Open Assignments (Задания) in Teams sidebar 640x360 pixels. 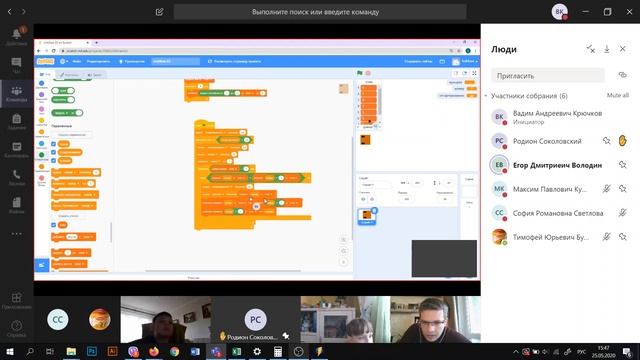pyautogui.click(x=16, y=122)
